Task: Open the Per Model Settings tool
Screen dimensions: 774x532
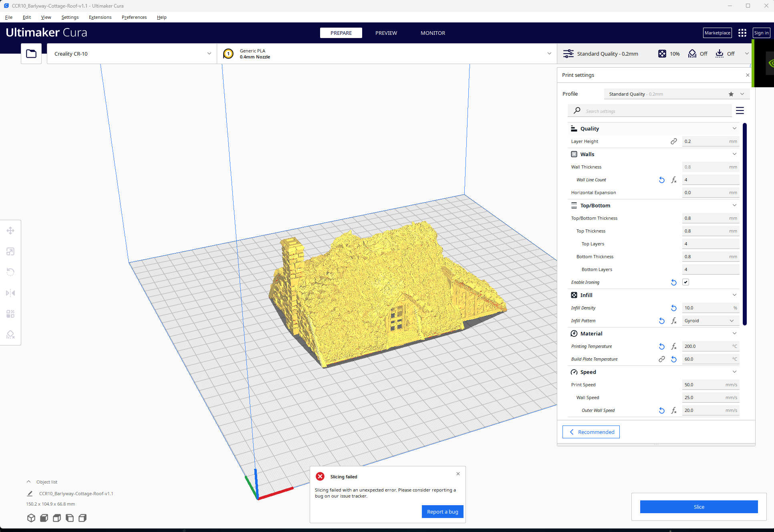Action: tap(11, 314)
